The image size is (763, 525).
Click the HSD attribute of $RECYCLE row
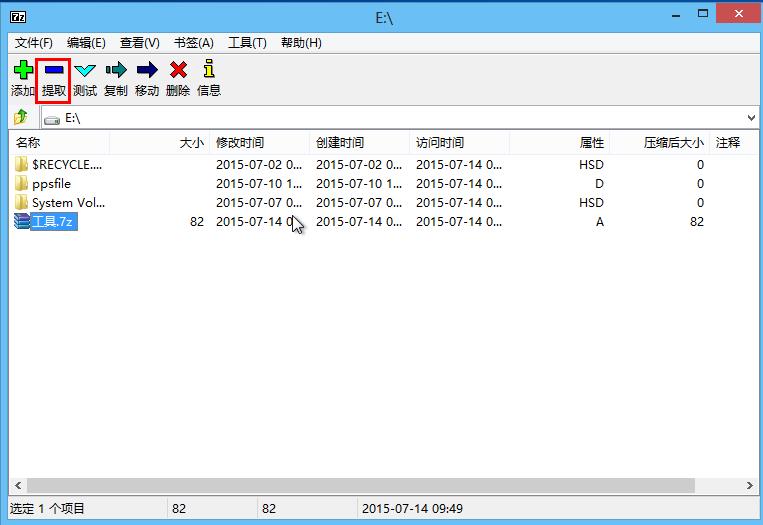(x=591, y=164)
